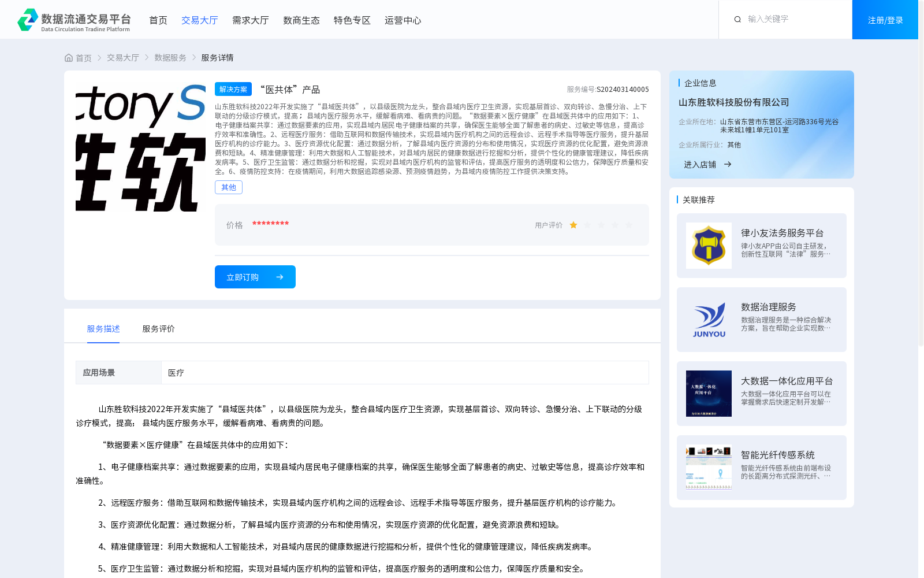Open 运营中心 menu item
924x578 pixels.
click(403, 20)
